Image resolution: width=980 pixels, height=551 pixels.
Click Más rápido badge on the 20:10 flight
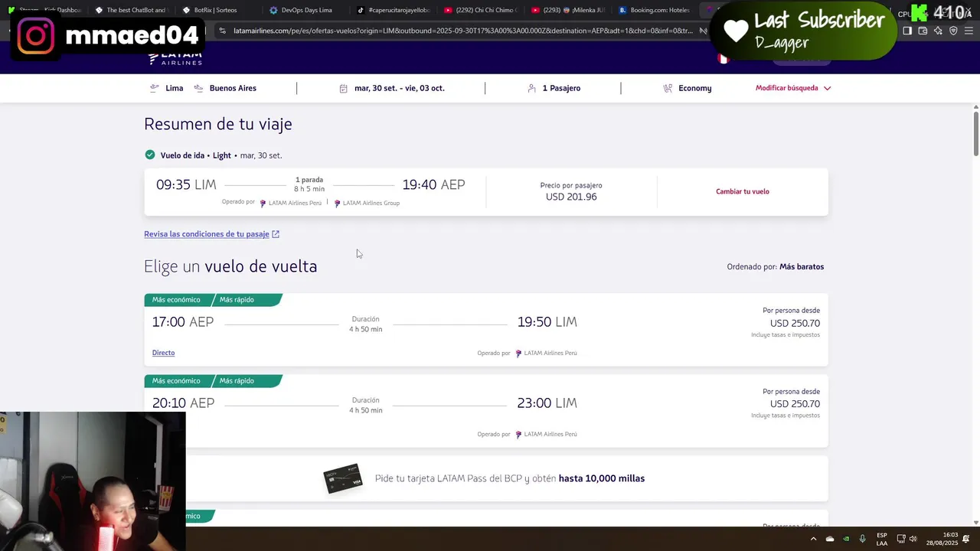tap(237, 381)
